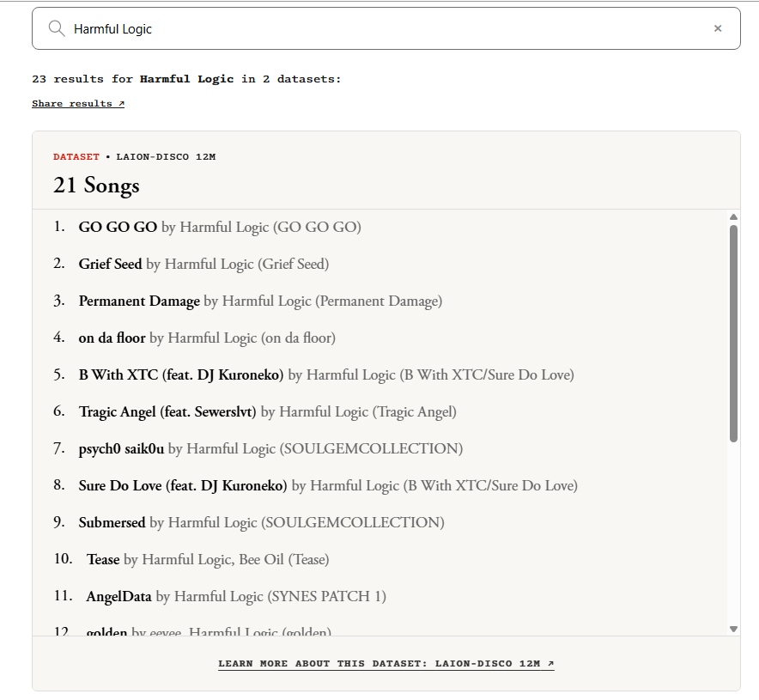Screen dimensions: 759x700
Task: Select B With XTC (feat. DJ Kuroneko)
Action: tap(181, 374)
